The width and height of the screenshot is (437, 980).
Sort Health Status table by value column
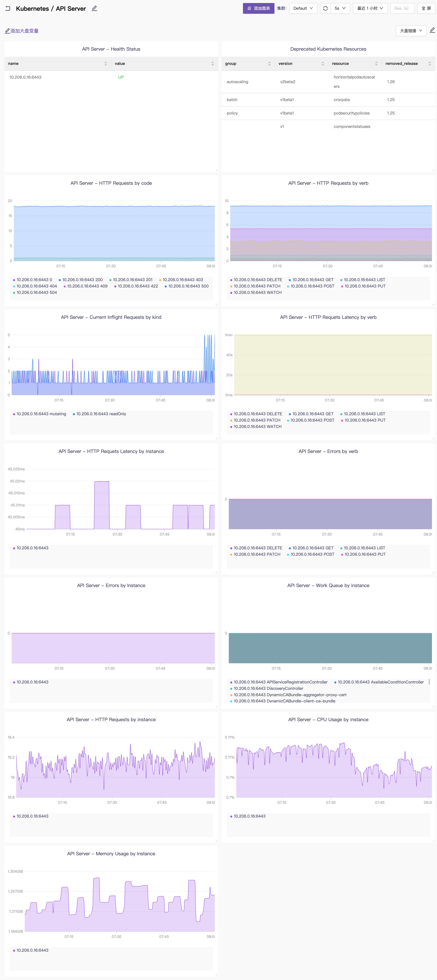pos(213,64)
